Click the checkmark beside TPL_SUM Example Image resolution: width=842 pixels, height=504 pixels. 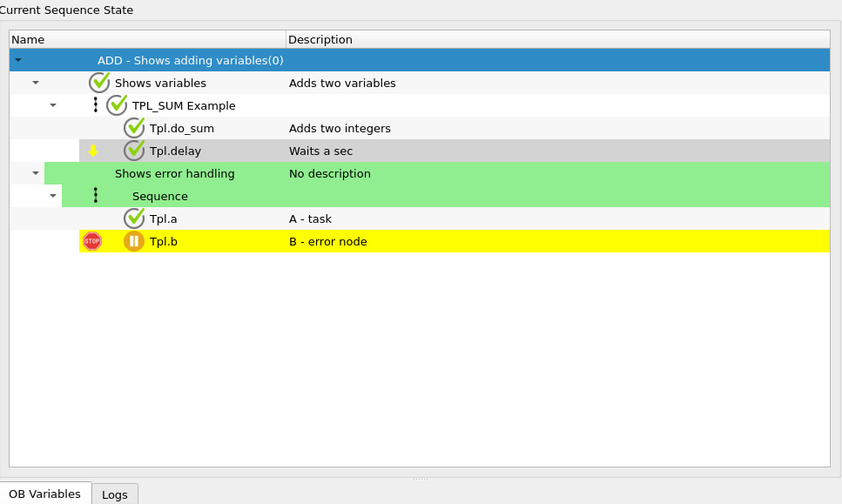(x=117, y=105)
